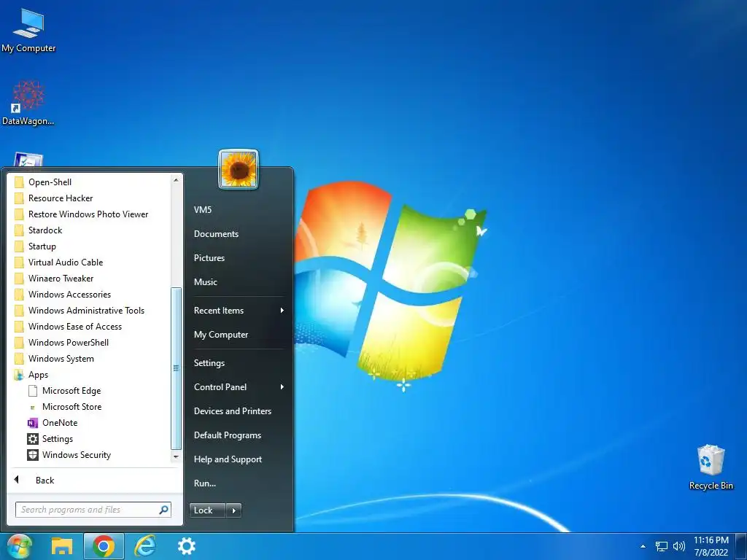Show hidden tray icons arrow

point(643,546)
